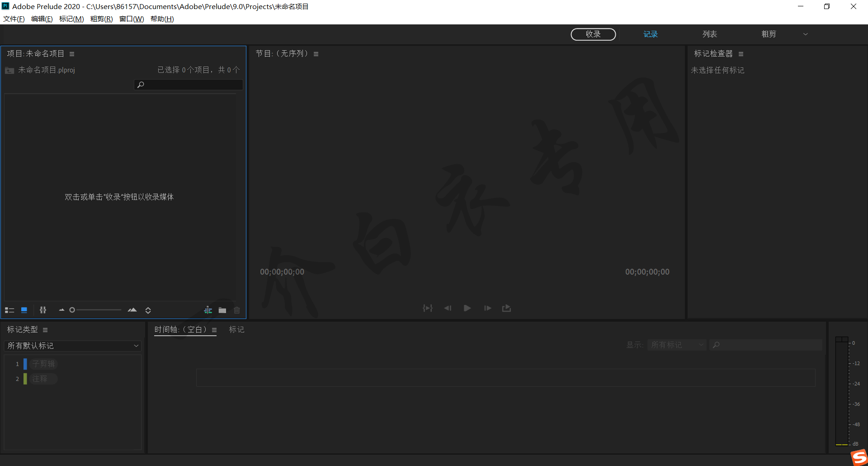
Task: Create a new bin with folder icon
Action: click(x=222, y=310)
